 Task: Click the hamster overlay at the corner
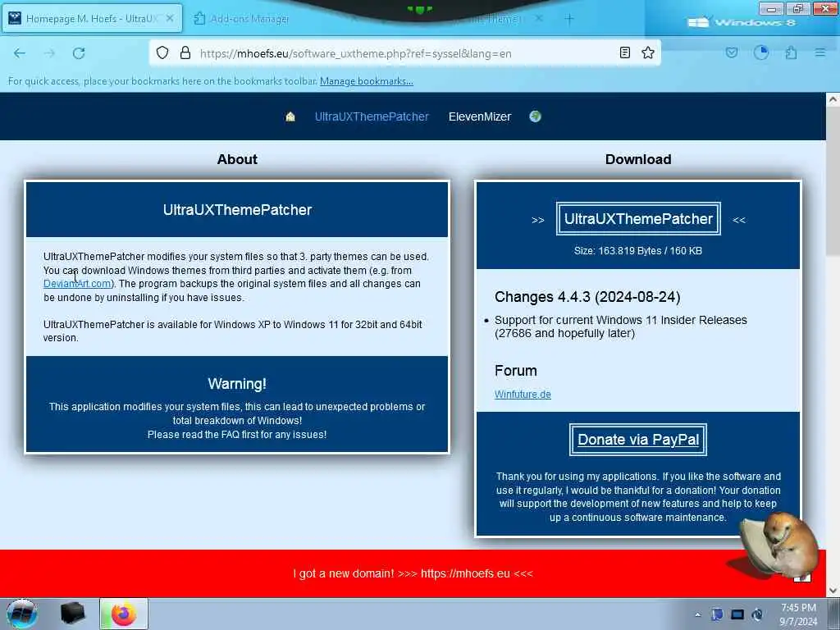(779, 546)
